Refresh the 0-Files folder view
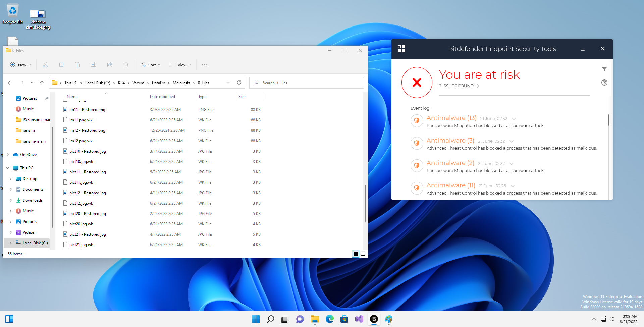Viewport: 644px width, 327px height. click(239, 83)
